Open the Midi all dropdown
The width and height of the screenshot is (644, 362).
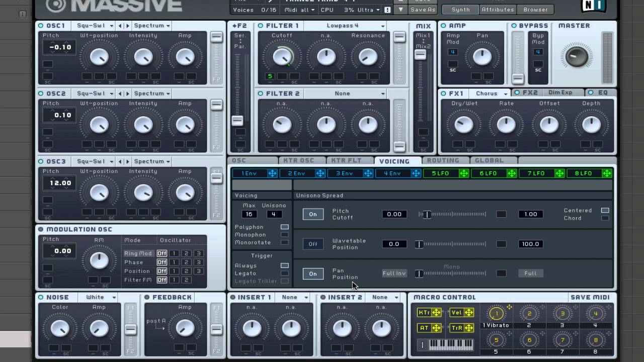click(299, 10)
